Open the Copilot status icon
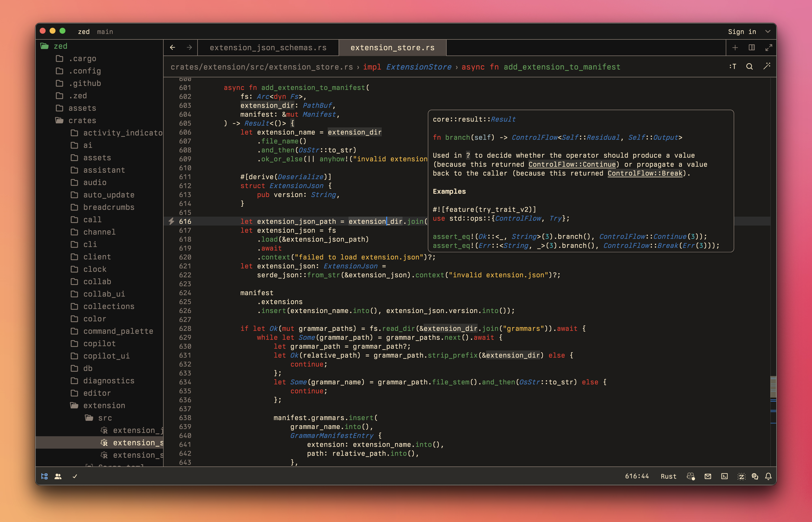Image resolution: width=812 pixels, height=522 pixels. coord(691,476)
